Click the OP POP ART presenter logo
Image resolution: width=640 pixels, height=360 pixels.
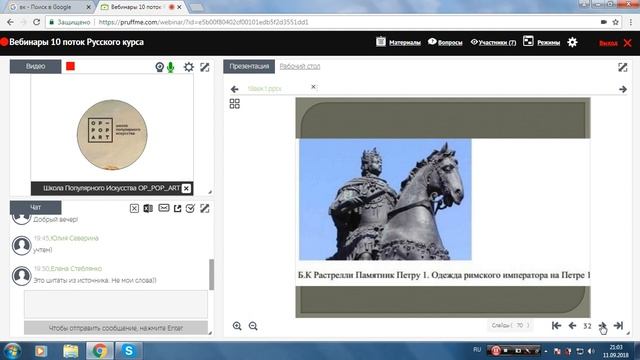click(x=112, y=134)
